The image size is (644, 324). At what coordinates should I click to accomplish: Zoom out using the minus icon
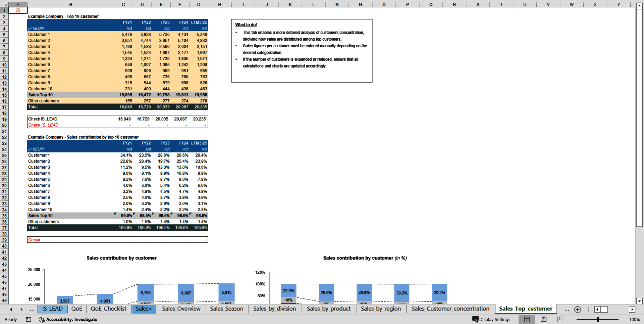(573, 319)
